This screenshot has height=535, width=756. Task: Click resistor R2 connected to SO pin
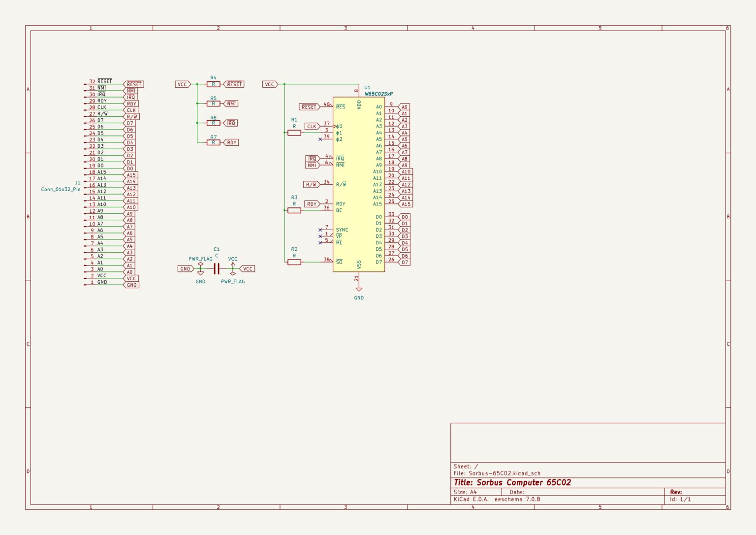point(294,262)
